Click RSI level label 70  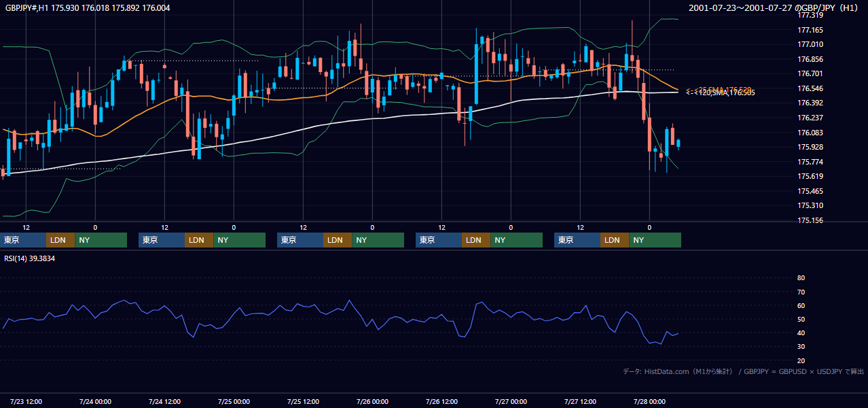pos(801,292)
